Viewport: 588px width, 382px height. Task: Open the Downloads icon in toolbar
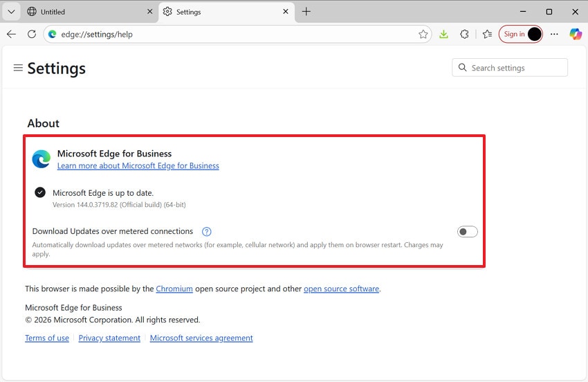[x=443, y=34]
